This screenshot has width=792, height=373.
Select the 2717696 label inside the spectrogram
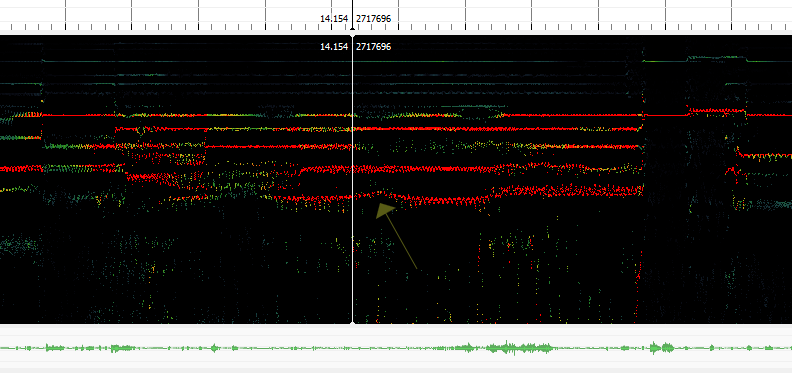point(373,47)
